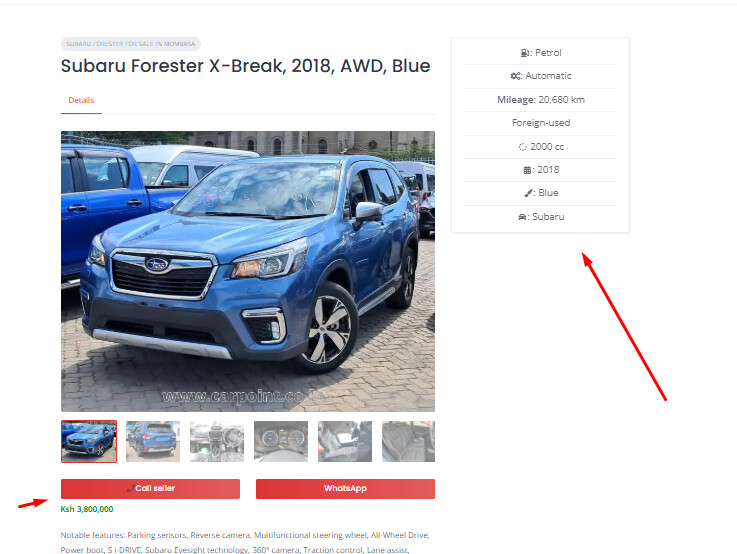Click the Mileage 20,680 km entry
Screen dimensions: 737x554
pos(541,100)
